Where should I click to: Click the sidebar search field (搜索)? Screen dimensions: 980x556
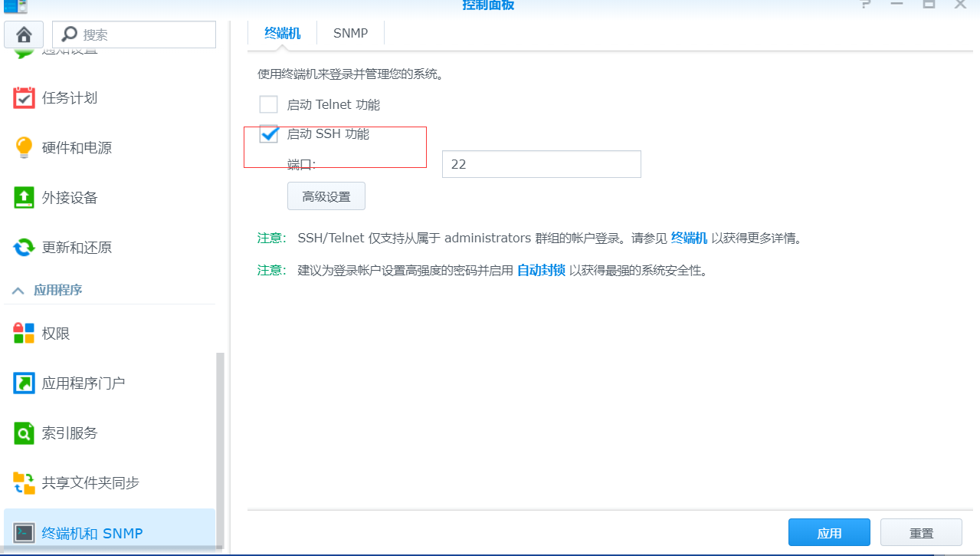coord(134,35)
